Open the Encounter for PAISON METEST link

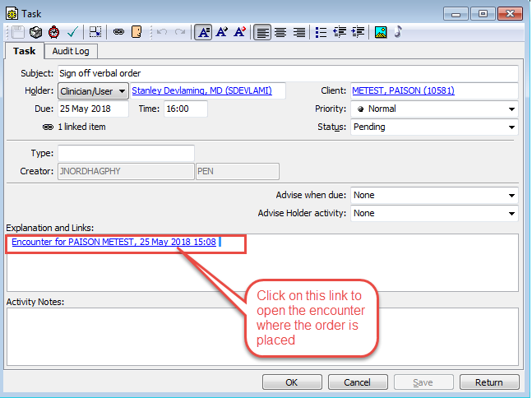[x=113, y=243]
